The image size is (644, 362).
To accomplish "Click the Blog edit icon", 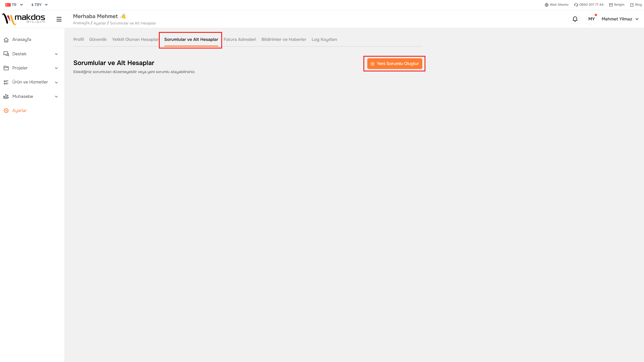I will click(x=632, y=5).
